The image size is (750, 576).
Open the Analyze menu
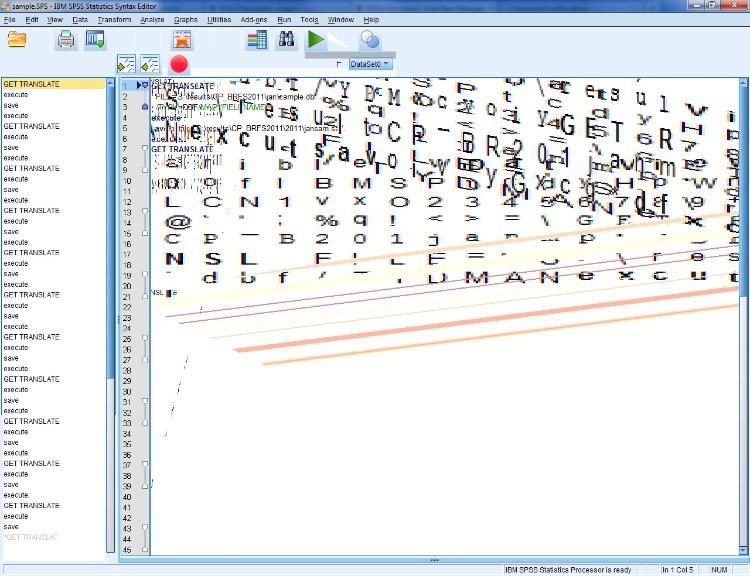[152, 19]
